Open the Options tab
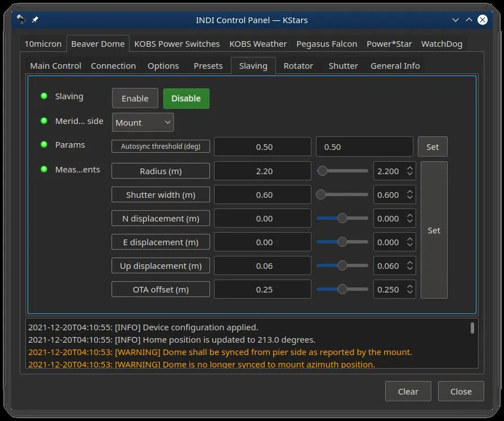This screenshot has width=504, height=421. click(x=163, y=65)
